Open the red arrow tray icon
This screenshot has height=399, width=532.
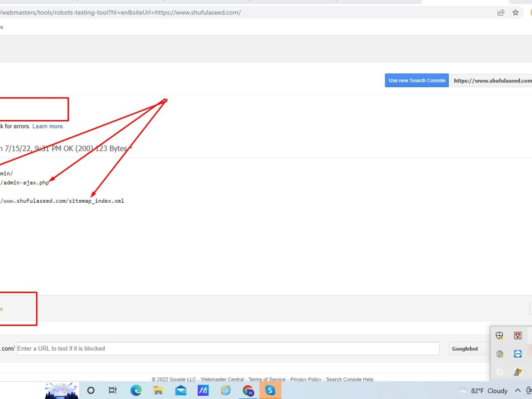pos(518,336)
